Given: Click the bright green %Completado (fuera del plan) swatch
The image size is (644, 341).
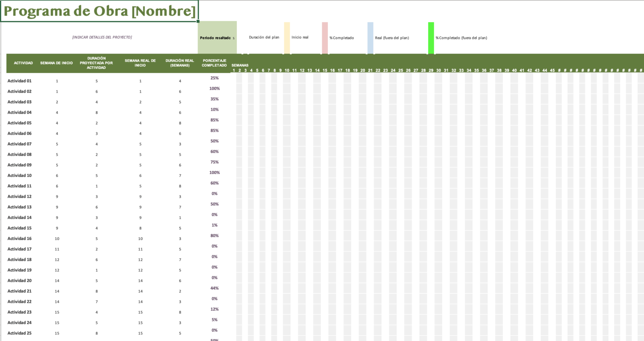Looking at the screenshot, I should point(431,37).
